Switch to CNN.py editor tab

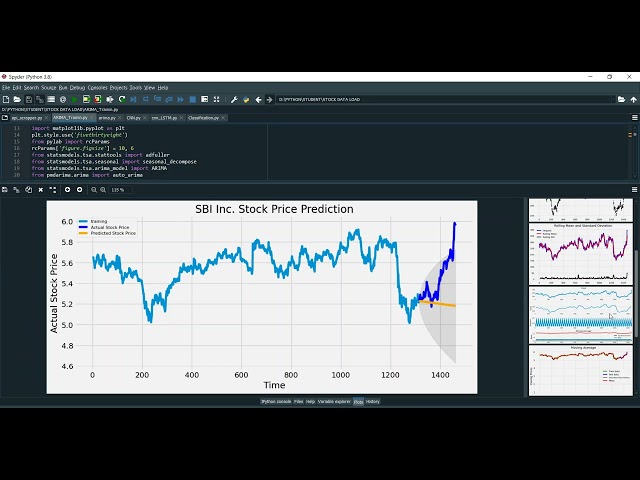(133, 118)
